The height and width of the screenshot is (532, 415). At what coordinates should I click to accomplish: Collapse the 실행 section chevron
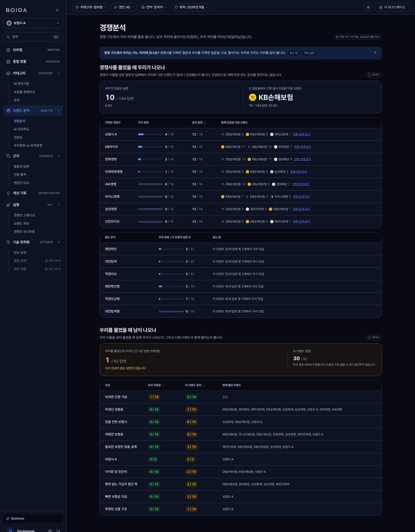click(59, 205)
